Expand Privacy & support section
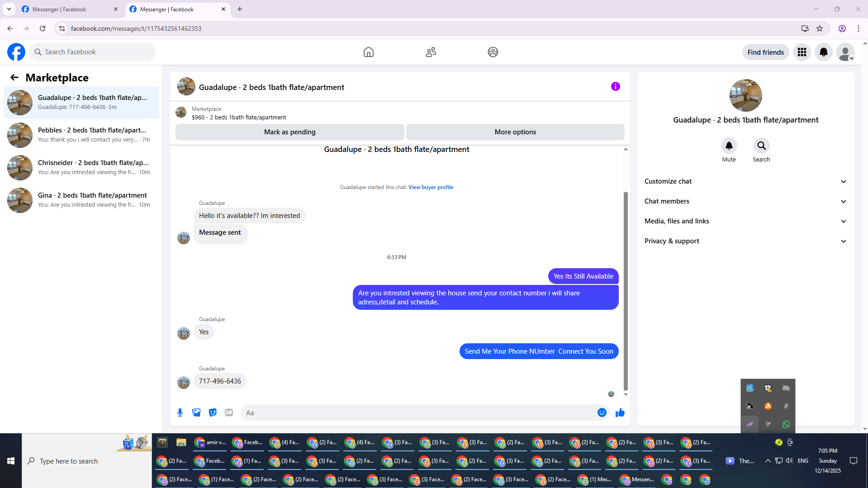The width and height of the screenshot is (868, 488). (x=745, y=241)
